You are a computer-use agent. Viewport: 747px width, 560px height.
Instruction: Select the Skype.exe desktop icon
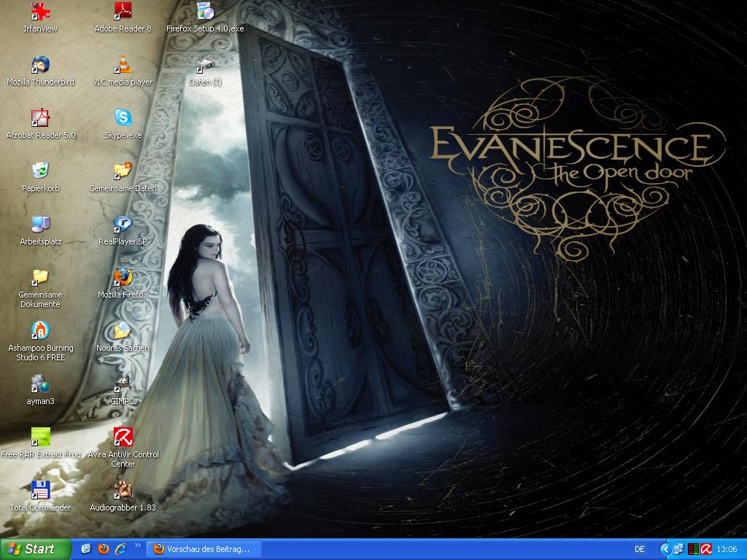click(123, 117)
